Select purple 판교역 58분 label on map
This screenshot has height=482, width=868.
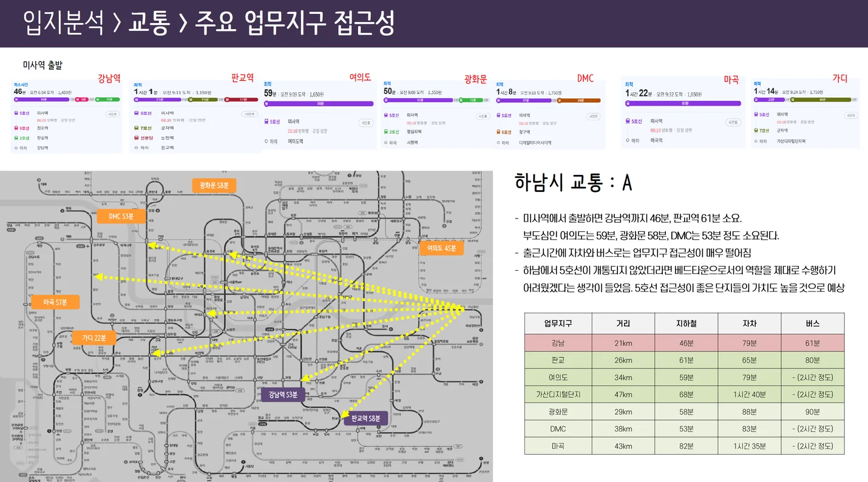366,418
